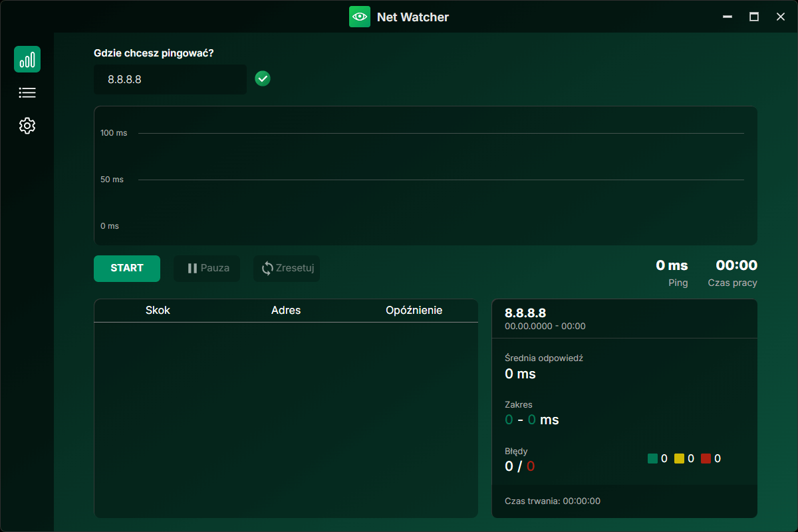798x532 pixels.
Task: Click the 8.8.8.8 statistics panel header
Action: pyautogui.click(x=624, y=318)
